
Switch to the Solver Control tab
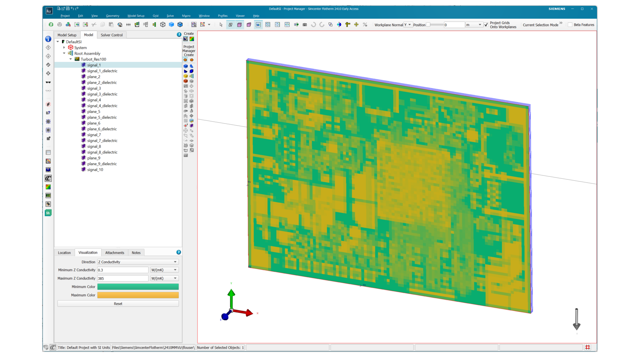[112, 35]
